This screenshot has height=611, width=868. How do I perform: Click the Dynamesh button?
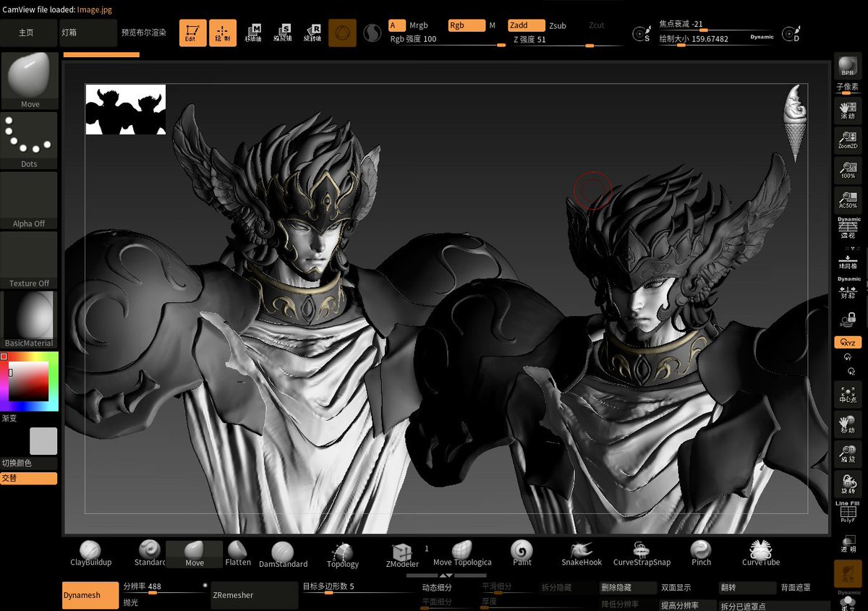click(x=90, y=595)
